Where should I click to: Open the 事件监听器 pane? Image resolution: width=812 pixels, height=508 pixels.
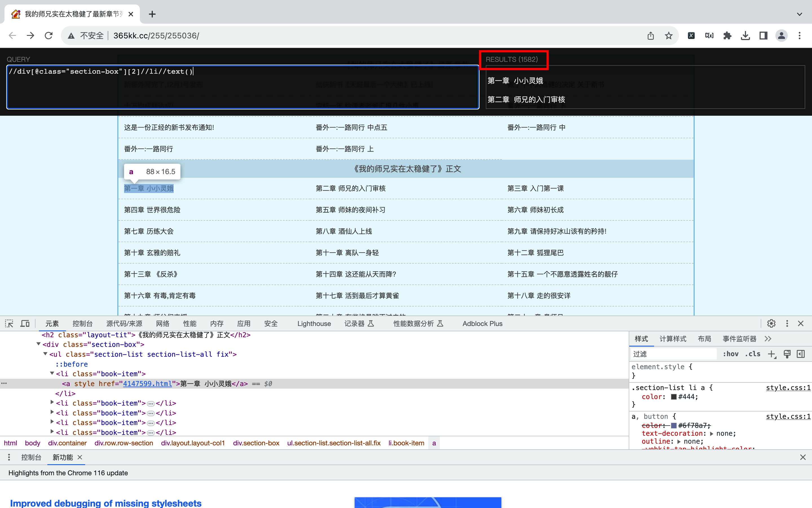pos(740,339)
